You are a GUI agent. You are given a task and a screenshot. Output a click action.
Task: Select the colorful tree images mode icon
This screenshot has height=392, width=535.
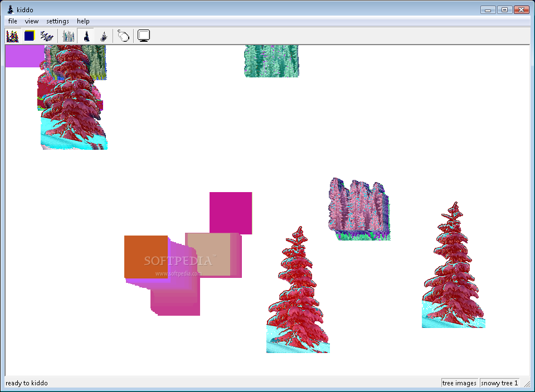pos(13,36)
